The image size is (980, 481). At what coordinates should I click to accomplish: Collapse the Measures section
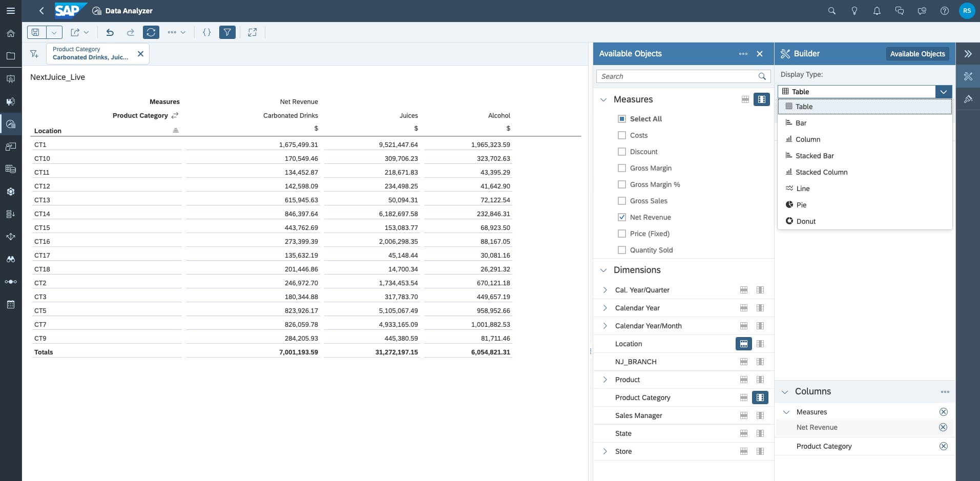603,99
